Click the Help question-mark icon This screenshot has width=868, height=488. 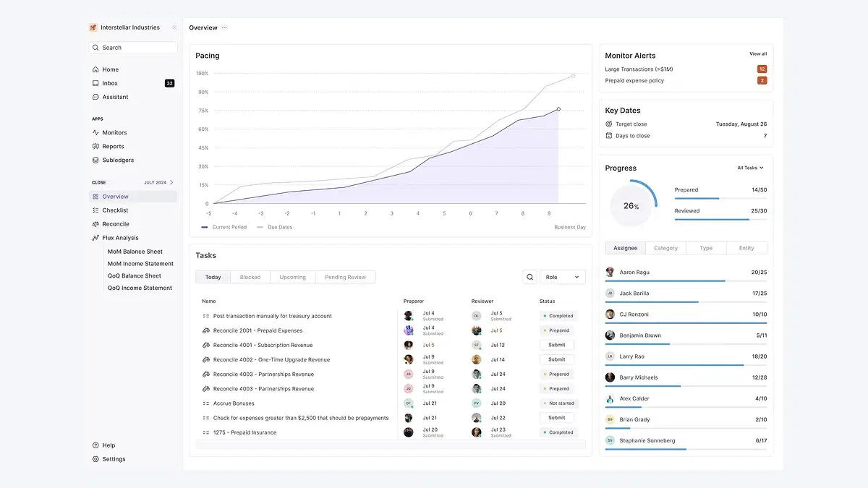pyautogui.click(x=95, y=445)
